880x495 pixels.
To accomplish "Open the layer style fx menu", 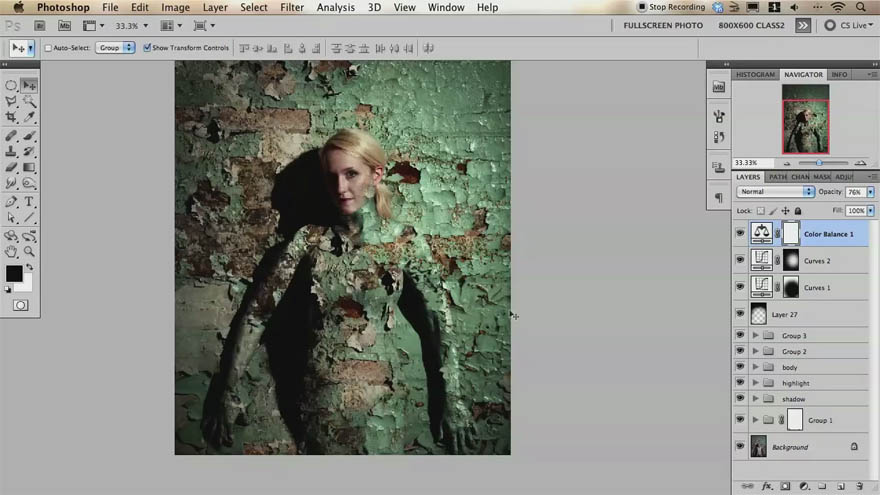I will pyautogui.click(x=767, y=486).
